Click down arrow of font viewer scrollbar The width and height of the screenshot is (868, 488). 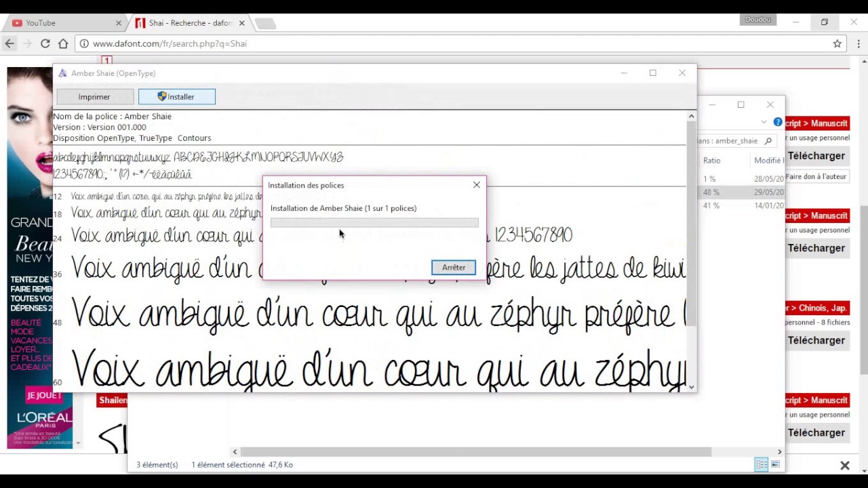click(x=691, y=386)
